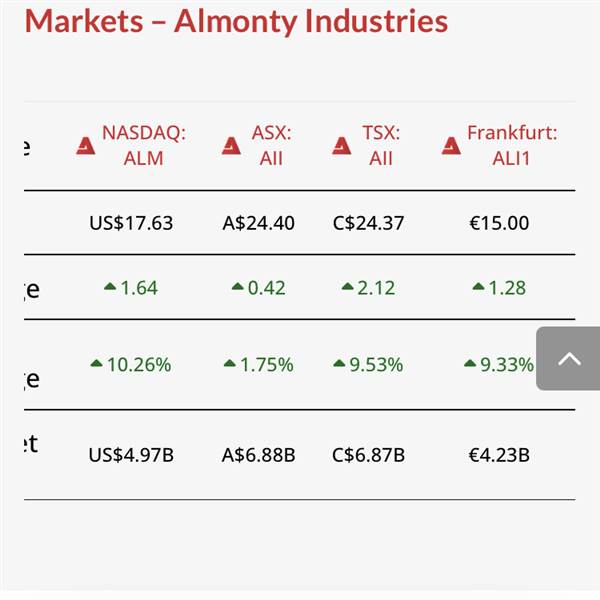Open the NASDAQ: ALM ticker link
Image resolution: width=600 pixels, height=600 pixels.
click(144, 145)
